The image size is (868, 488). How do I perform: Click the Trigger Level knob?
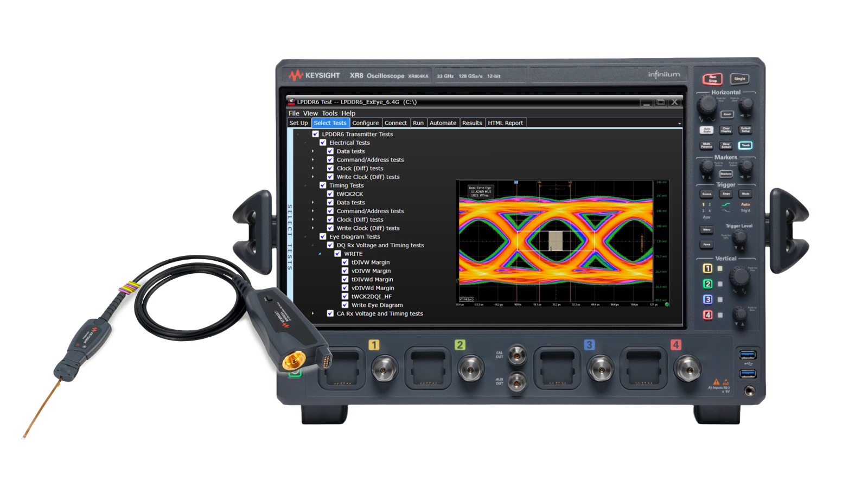[x=741, y=237]
